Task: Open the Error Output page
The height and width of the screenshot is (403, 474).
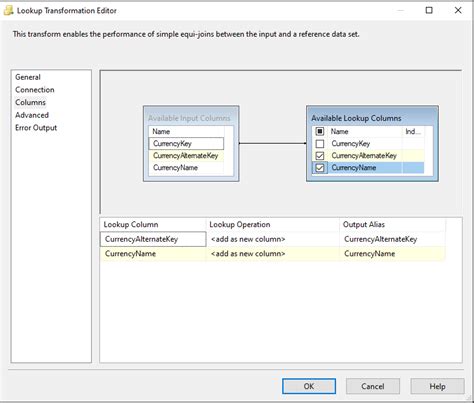Action: 36,128
